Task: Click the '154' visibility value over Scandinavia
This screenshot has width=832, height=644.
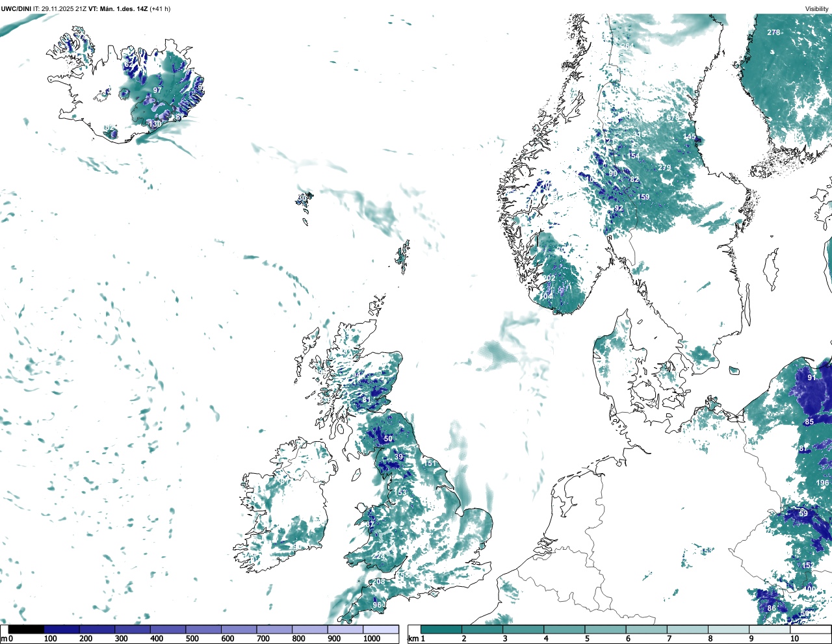Action: [x=633, y=156]
